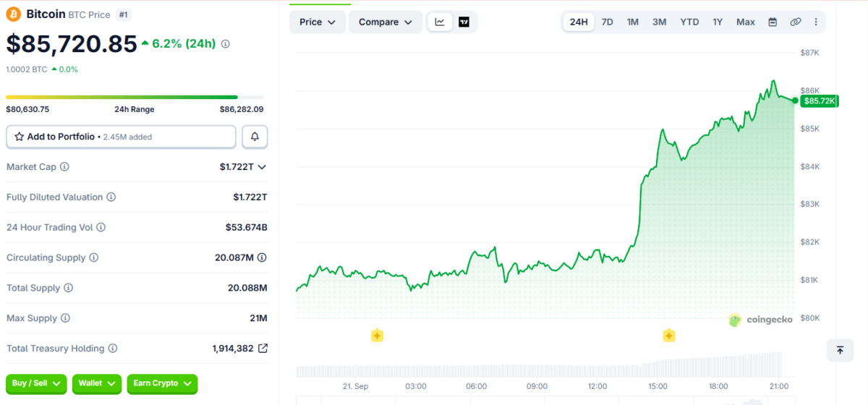The width and height of the screenshot is (868, 405).
Task: Show Max Supply info icon
Action: point(66,319)
